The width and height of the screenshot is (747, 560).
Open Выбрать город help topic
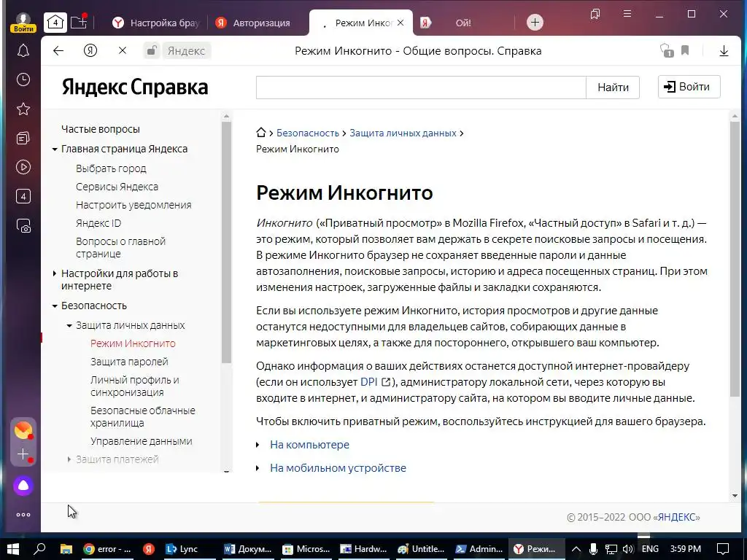pyautogui.click(x=111, y=168)
